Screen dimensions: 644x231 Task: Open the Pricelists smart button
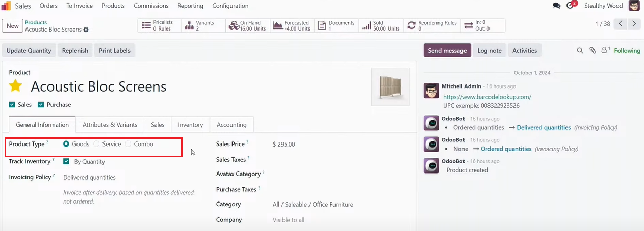(159, 25)
